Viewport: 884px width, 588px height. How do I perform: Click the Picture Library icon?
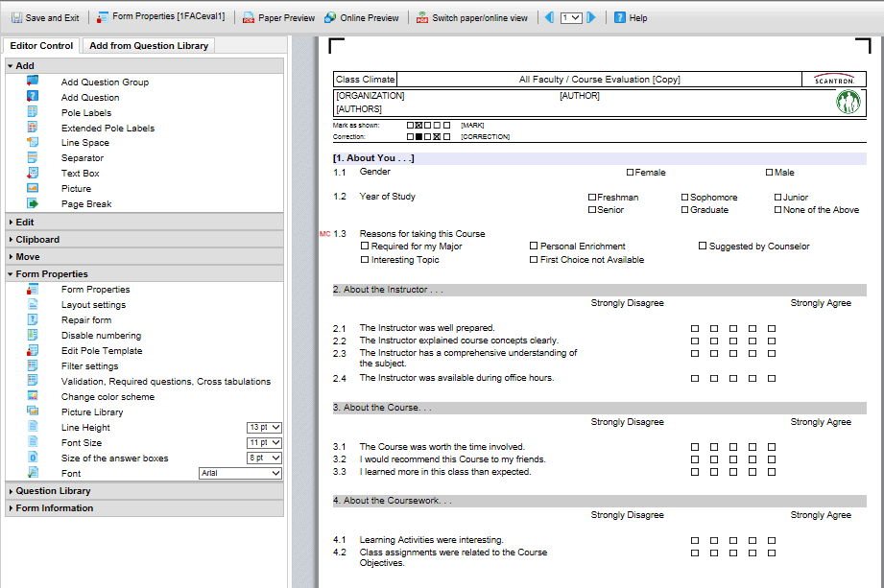pyautogui.click(x=33, y=412)
